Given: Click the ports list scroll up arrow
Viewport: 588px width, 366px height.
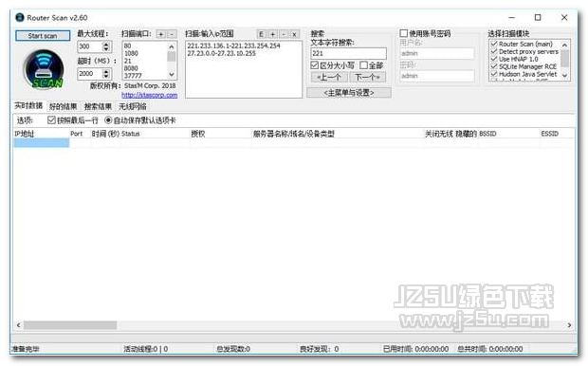Looking at the screenshot, I should [172, 46].
